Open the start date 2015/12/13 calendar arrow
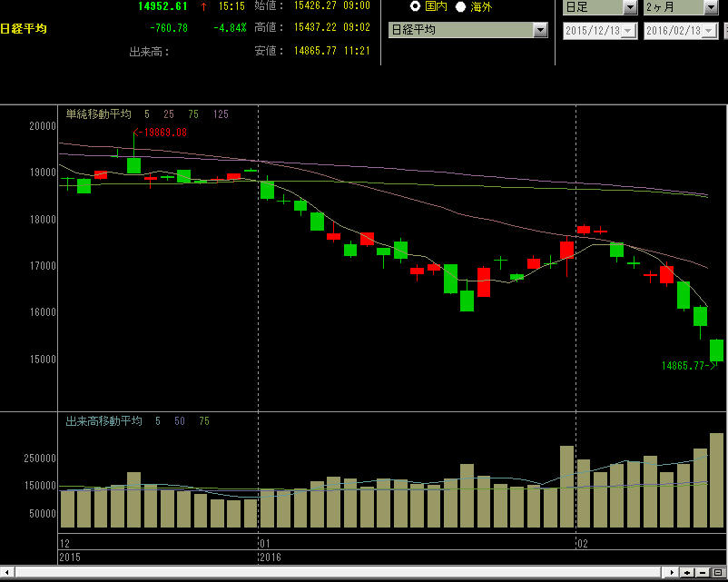The width and height of the screenshot is (728, 582). click(x=629, y=31)
